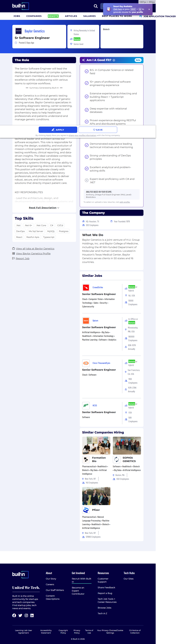Click the CrowdStrike logo in Similar Jobs

tap(86, 287)
